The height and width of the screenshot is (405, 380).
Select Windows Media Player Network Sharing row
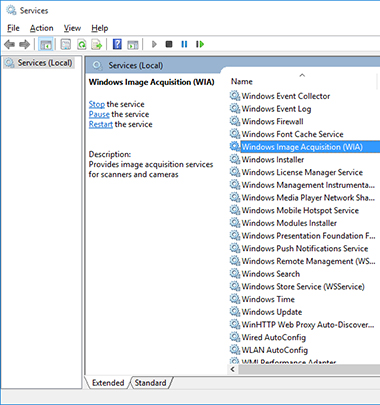point(308,198)
